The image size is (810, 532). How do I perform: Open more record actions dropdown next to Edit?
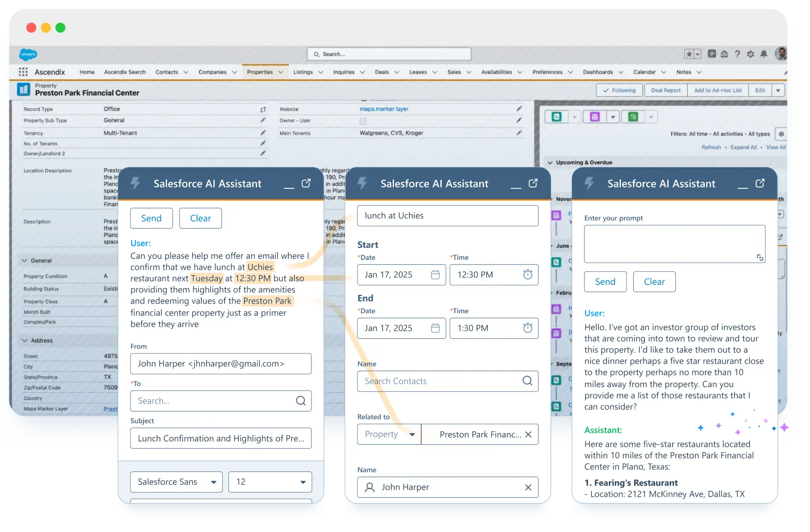tap(778, 90)
